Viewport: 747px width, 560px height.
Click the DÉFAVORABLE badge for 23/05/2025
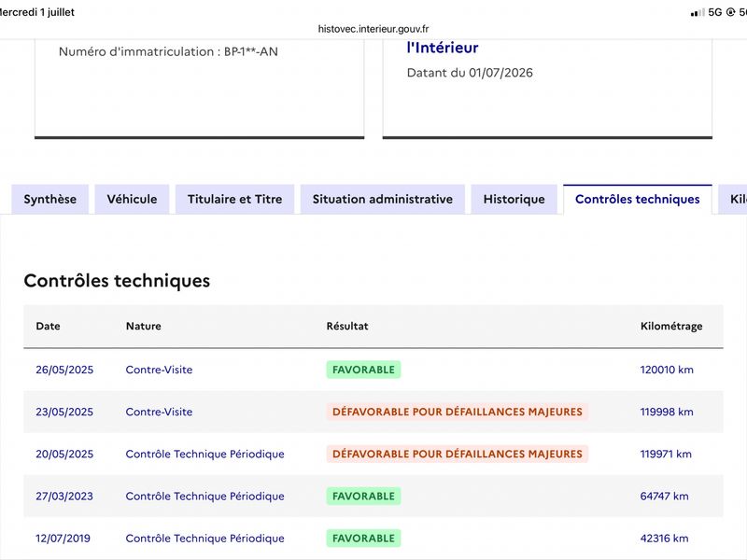(x=458, y=412)
